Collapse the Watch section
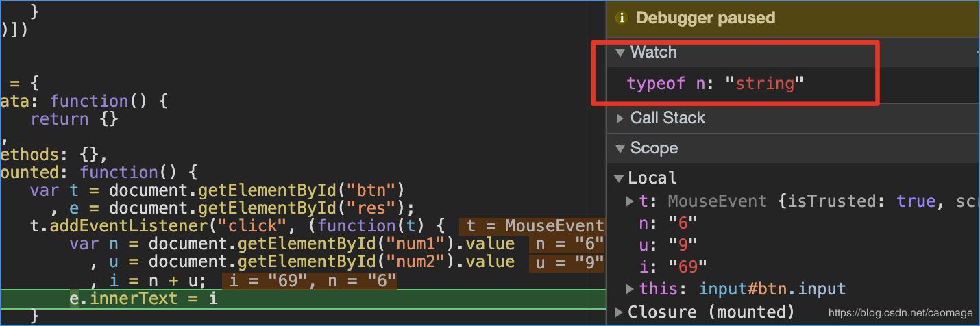Viewport: 980px width, 326px height. pyautogui.click(x=620, y=53)
